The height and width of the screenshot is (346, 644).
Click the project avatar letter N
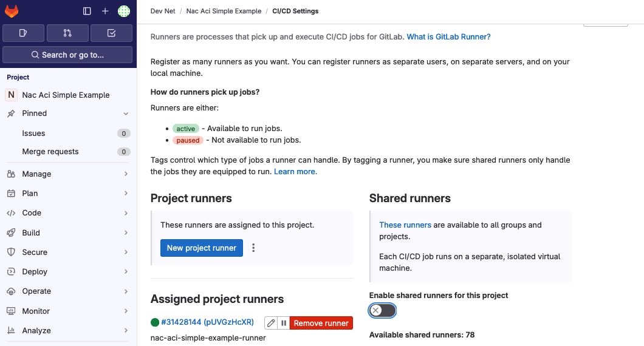point(11,95)
